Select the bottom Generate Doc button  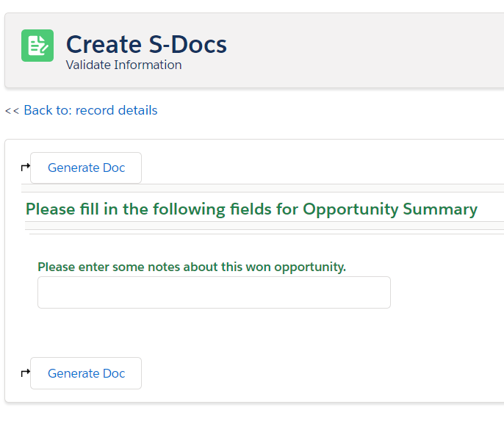pyautogui.click(x=86, y=373)
